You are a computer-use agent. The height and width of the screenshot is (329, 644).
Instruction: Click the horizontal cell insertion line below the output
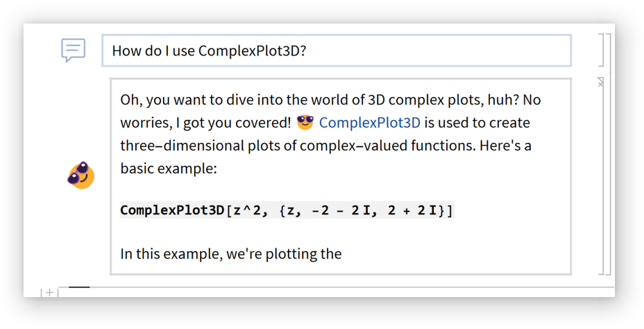pos(347,287)
